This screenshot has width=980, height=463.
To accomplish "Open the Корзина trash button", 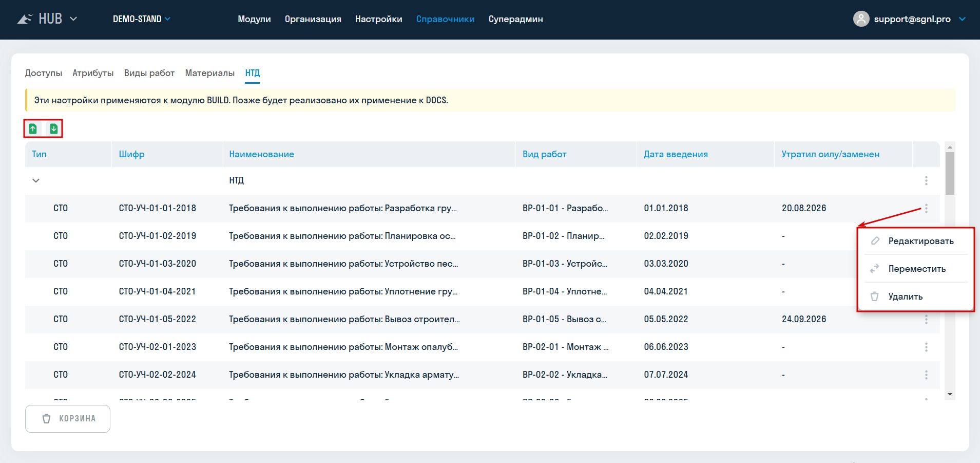I will pyautogui.click(x=68, y=419).
